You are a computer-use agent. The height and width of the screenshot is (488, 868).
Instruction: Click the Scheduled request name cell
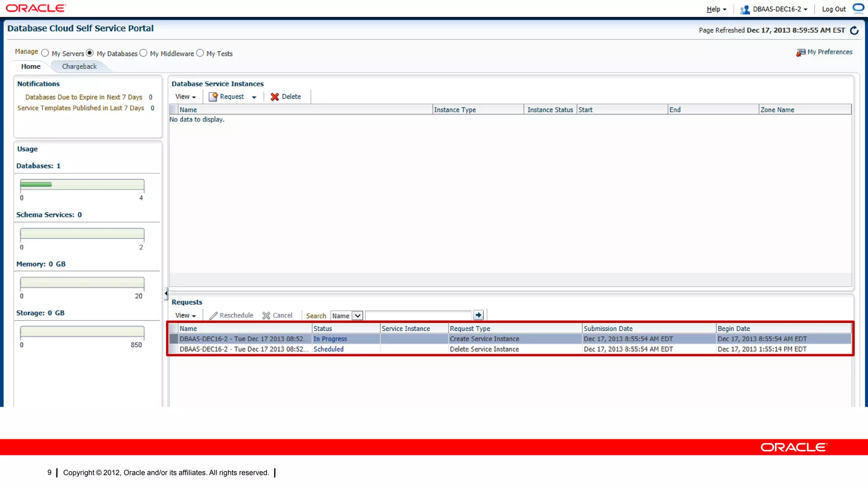pos(245,349)
